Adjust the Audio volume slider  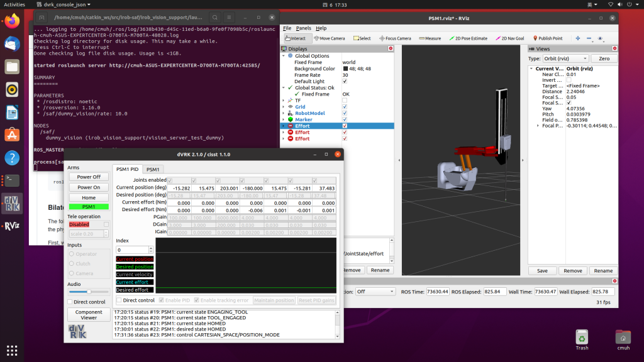[x=88, y=292]
